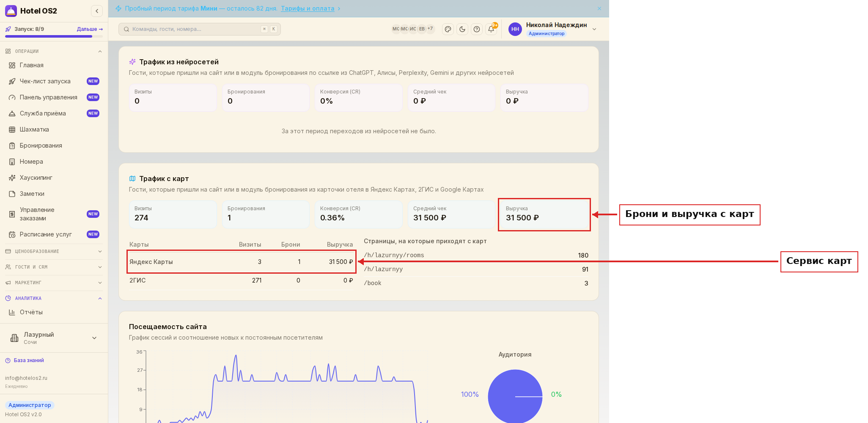Focus the command search field
Image resolution: width=868 pixels, height=423 pixels.
[x=200, y=29]
